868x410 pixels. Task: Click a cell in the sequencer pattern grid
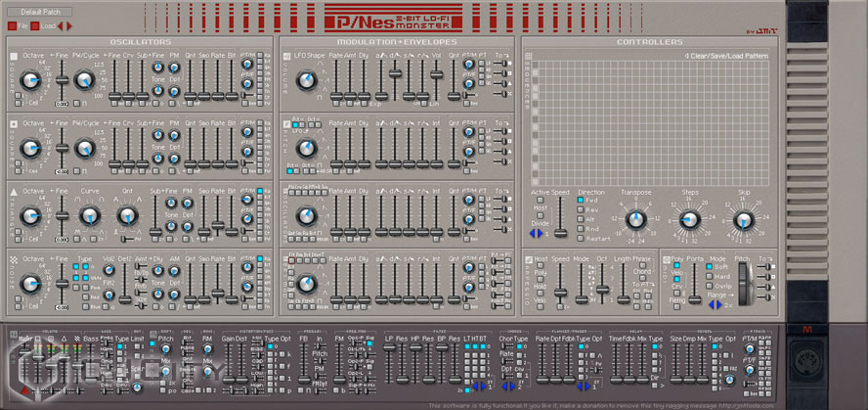[653, 123]
